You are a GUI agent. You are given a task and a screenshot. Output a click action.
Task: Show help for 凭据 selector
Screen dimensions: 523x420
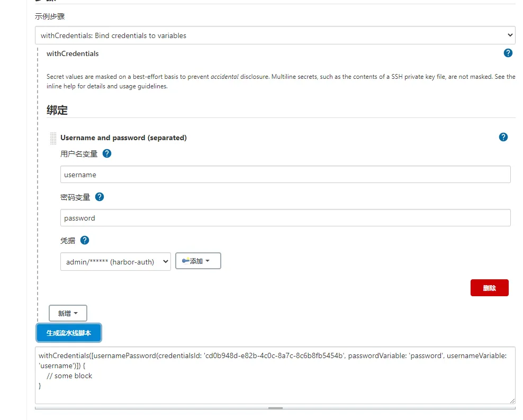click(x=85, y=240)
